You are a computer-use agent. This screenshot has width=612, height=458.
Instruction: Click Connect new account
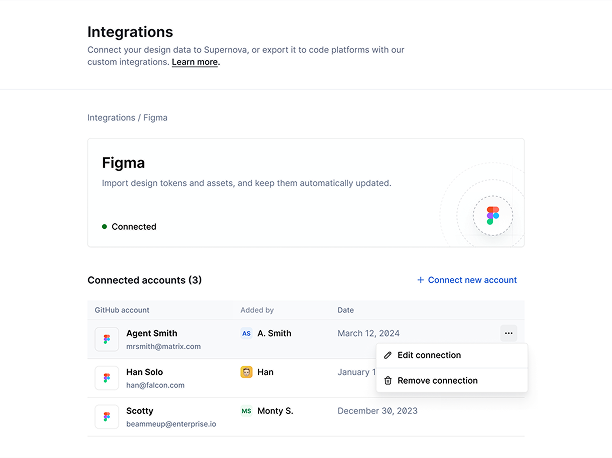(467, 280)
